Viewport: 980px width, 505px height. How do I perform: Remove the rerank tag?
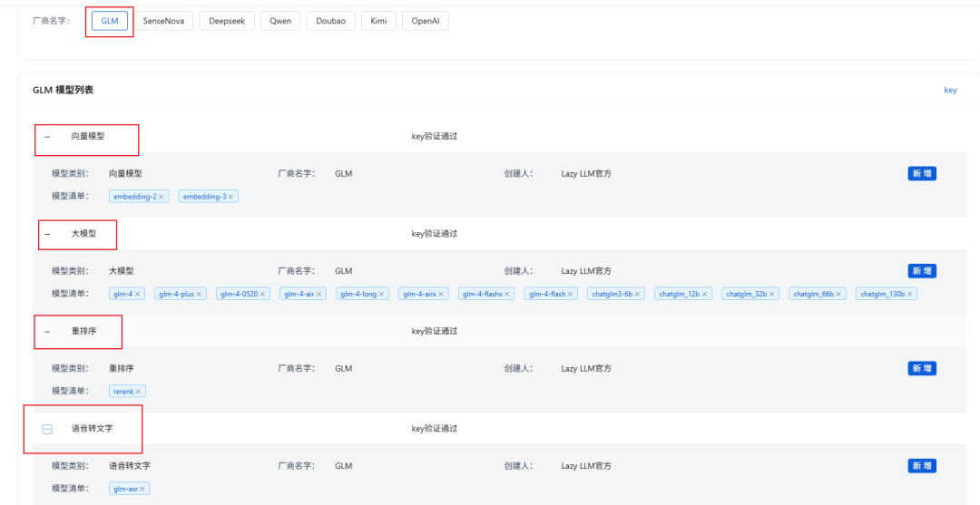click(138, 392)
